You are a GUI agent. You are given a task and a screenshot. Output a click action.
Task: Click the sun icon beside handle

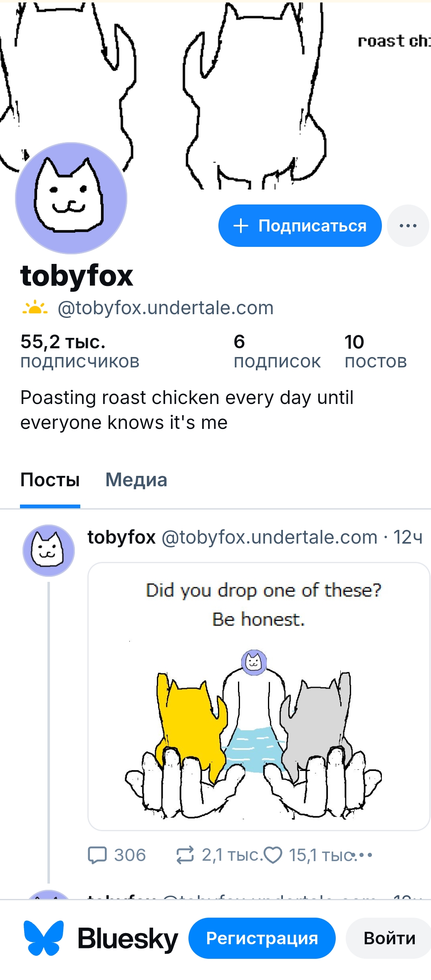coord(35,308)
